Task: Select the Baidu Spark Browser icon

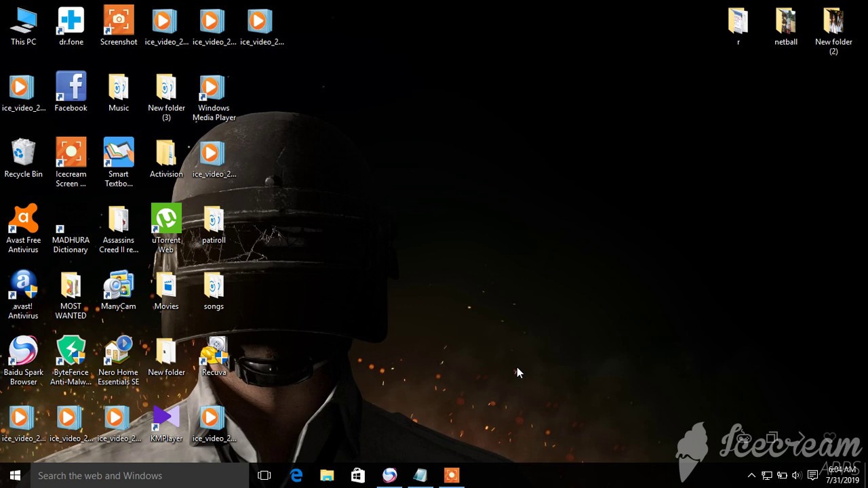Action: coord(23,361)
